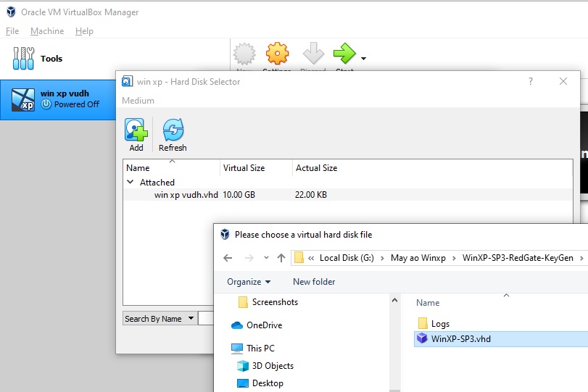Navigate to Local Disk (G:) breadcrumb
Viewport: 588px width, 392px height.
click(347, 258)
